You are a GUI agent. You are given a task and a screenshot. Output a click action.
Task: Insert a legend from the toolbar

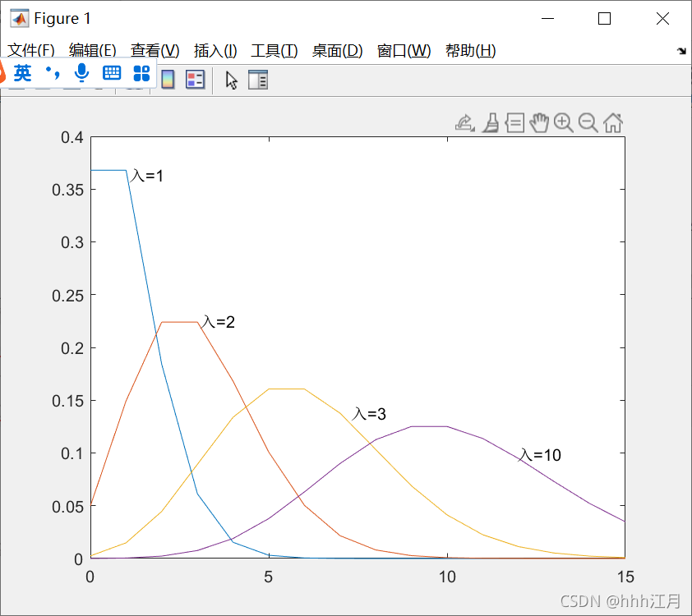(x=195, y=80)
